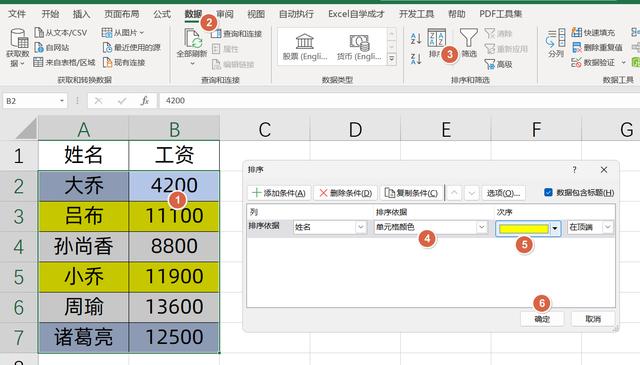Click 添加条件 button

[279, 193]
